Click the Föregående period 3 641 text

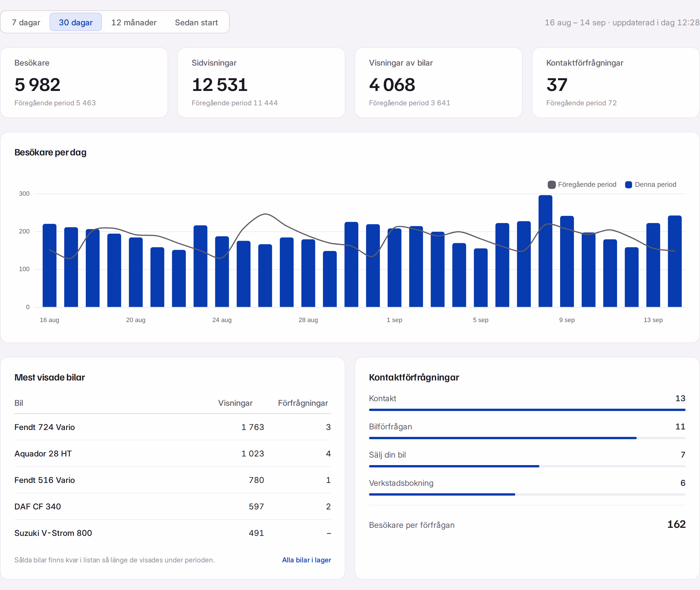click(409, 103)
